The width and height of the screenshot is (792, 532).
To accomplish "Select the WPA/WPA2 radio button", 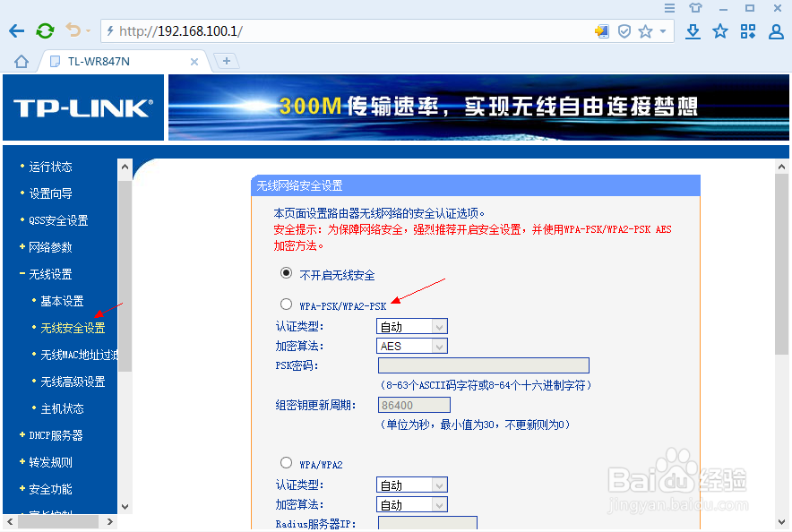I will point(287,463).
